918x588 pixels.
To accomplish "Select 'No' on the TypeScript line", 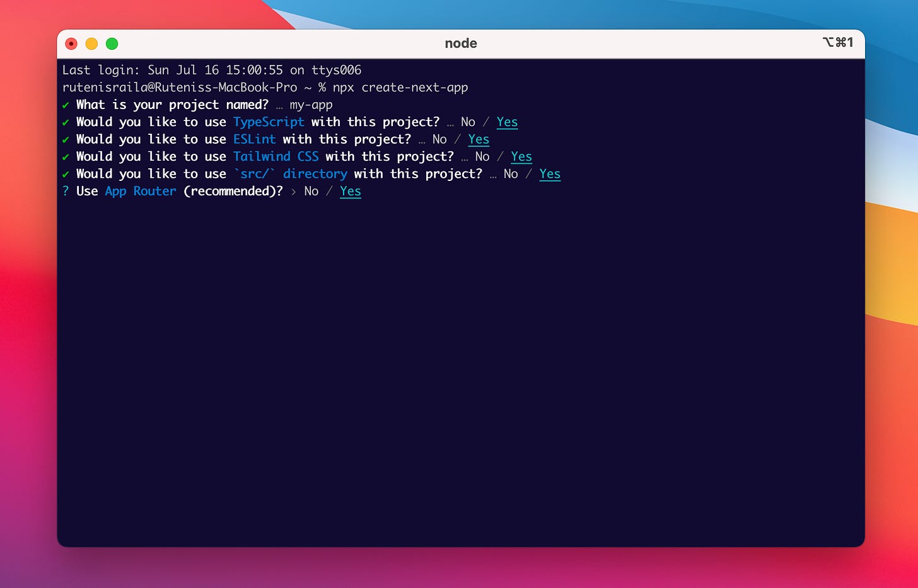I will coord(468,122).
